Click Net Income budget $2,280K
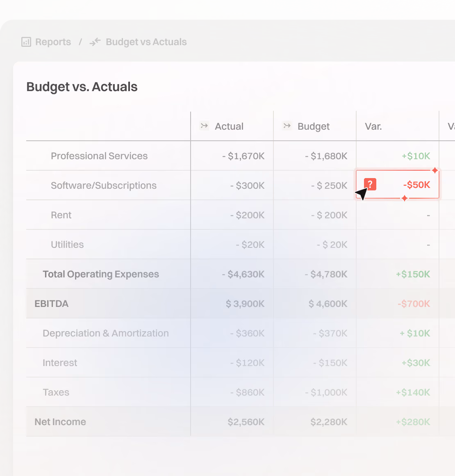Screen dimensions: 455x476 coord(329,422)
